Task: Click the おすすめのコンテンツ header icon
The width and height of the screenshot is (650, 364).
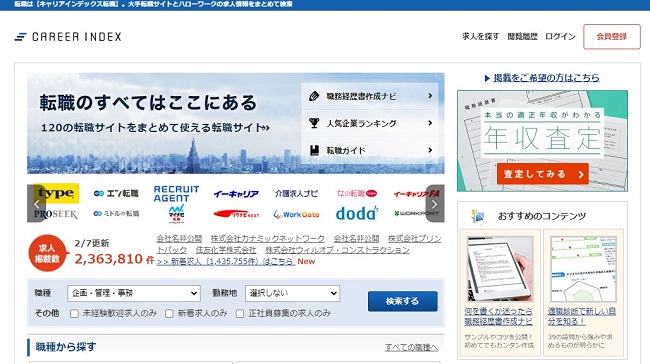Action: coord(478,216)
